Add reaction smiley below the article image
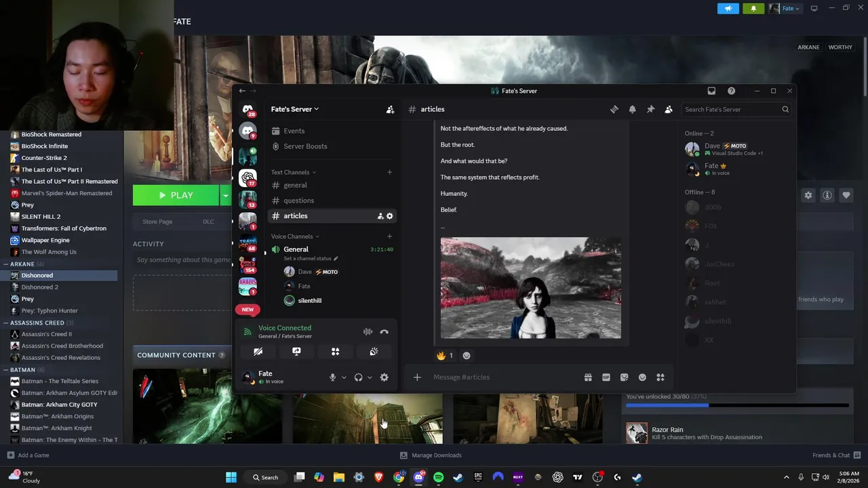868x488 pixels. pos(467,355)
